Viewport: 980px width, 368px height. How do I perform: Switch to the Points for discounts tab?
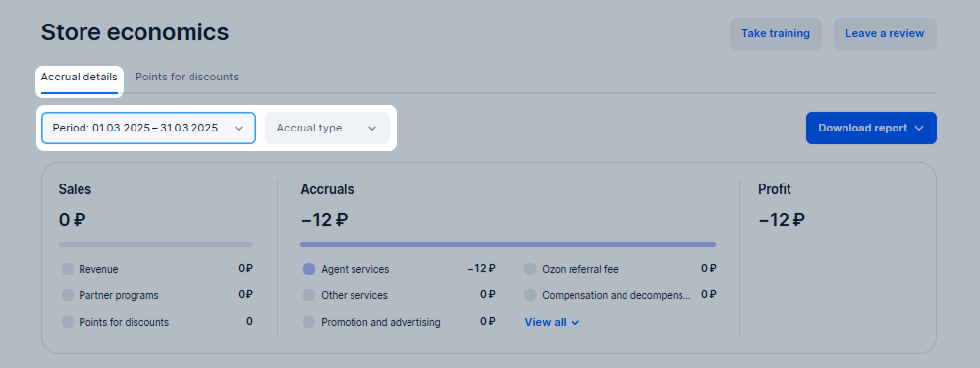pyautogui.click(x=187, y=77)
